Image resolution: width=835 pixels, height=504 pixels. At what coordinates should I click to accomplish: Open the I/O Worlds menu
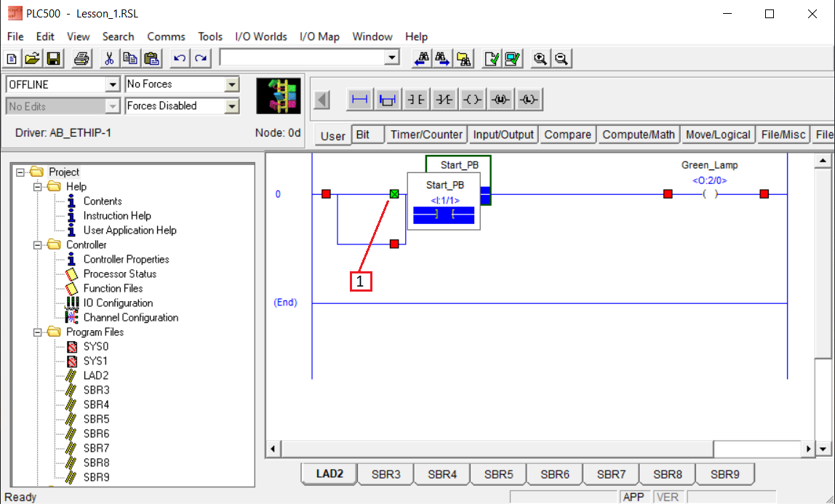coord(261,36)
